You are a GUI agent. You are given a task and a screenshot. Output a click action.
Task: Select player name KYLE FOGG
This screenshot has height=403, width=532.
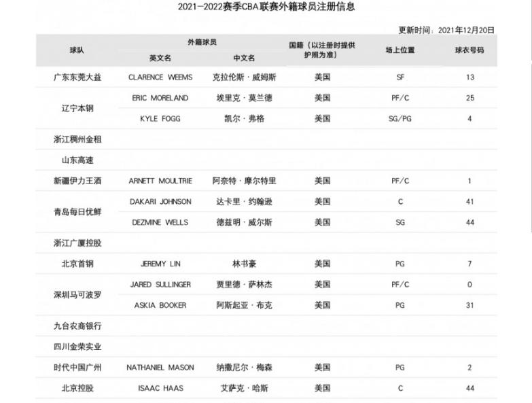(160, 119)
